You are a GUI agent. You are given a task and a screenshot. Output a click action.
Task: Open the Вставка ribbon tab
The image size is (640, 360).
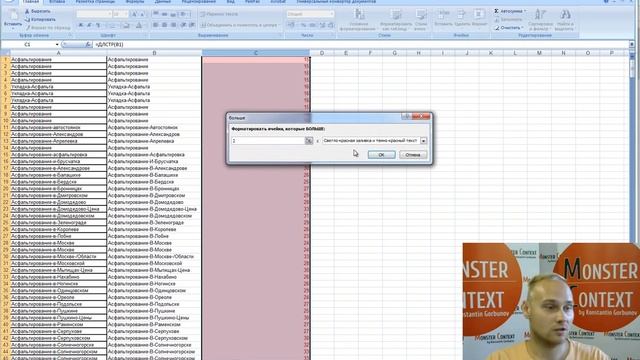click(x=57, y=2)
